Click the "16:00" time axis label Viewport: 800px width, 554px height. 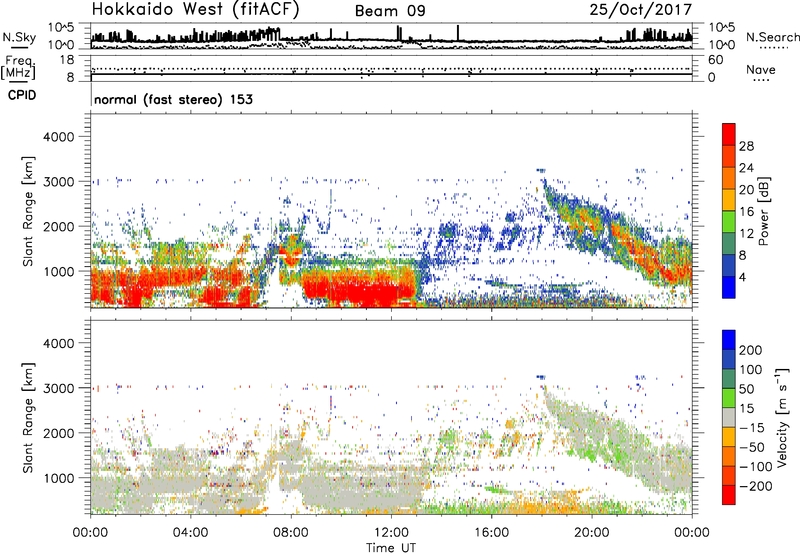491,533
